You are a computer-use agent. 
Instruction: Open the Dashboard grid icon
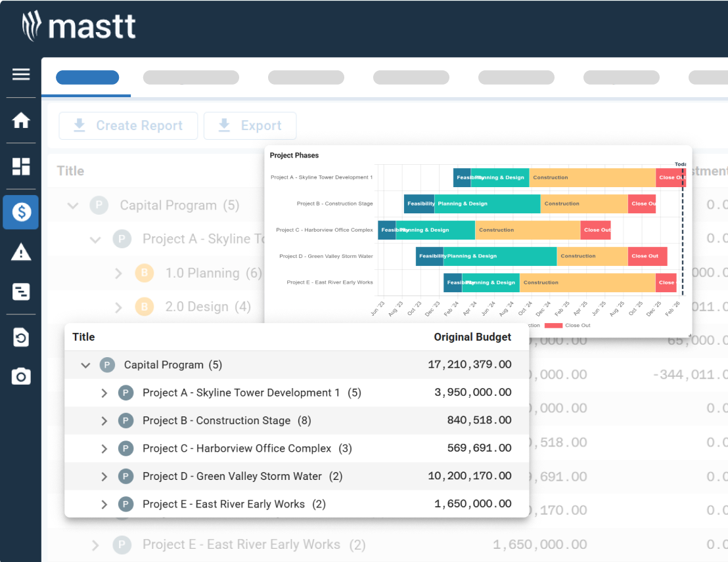click(x=20, y=166)
